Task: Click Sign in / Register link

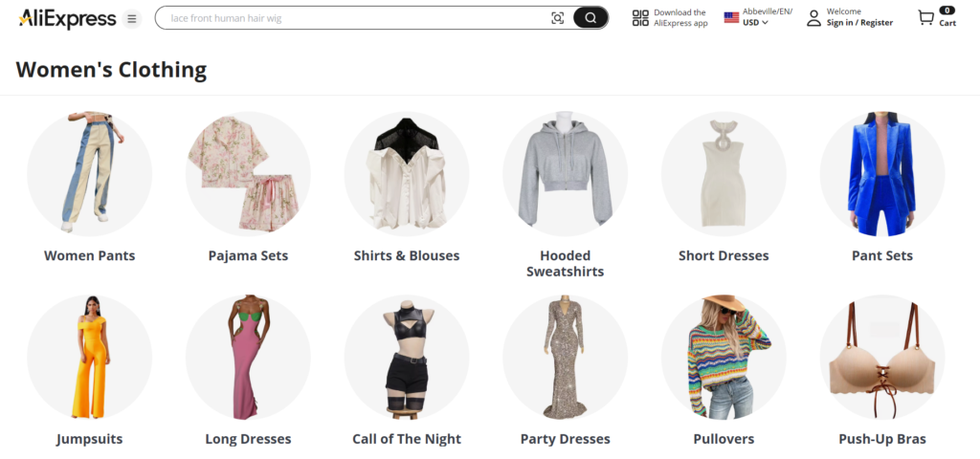Action: click(x=860, y=23)
